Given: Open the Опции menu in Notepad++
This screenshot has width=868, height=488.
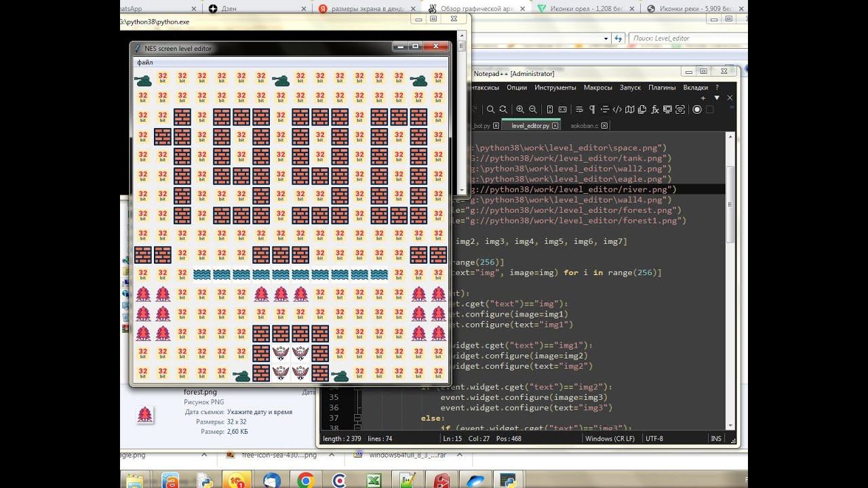Looking at the screenshot, I should tap(517, 87).
